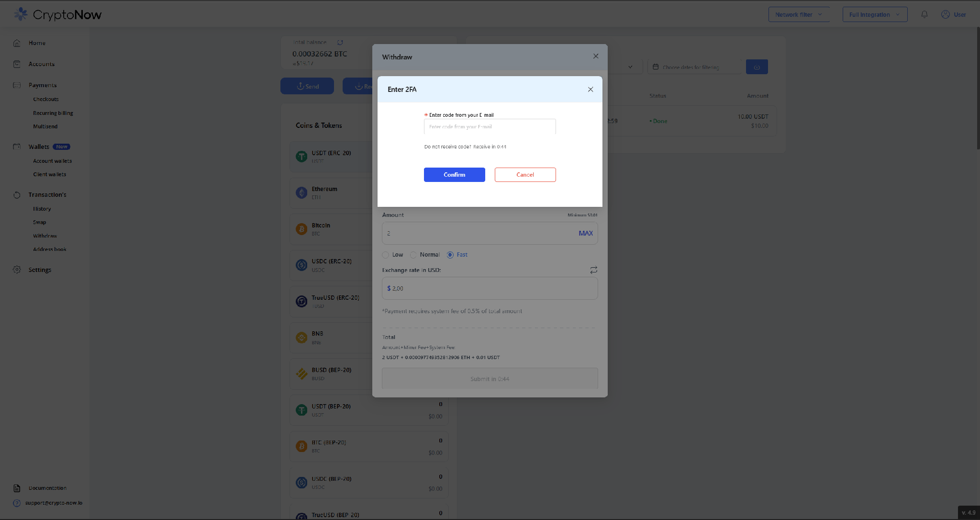Open transaction History
The width and height of the screenshot is (980, 520).
(42, 209)
